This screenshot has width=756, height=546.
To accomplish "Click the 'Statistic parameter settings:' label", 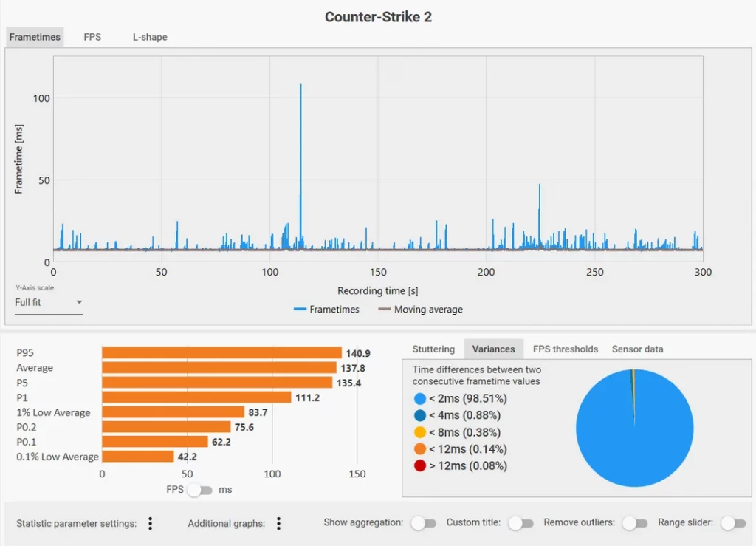I will pyautogui.click(x=76, y=523).
